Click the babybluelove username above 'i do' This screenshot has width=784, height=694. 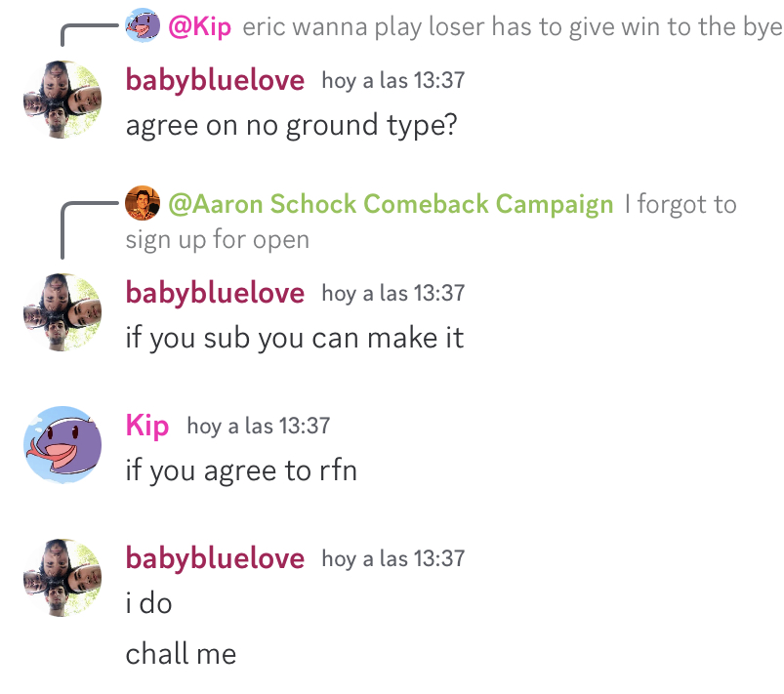[x=215, y=558]
